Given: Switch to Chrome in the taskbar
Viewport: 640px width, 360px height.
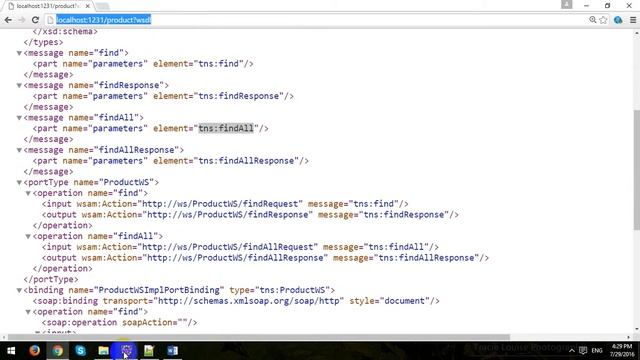Looking at the screenshot, I should coord(58,351).
